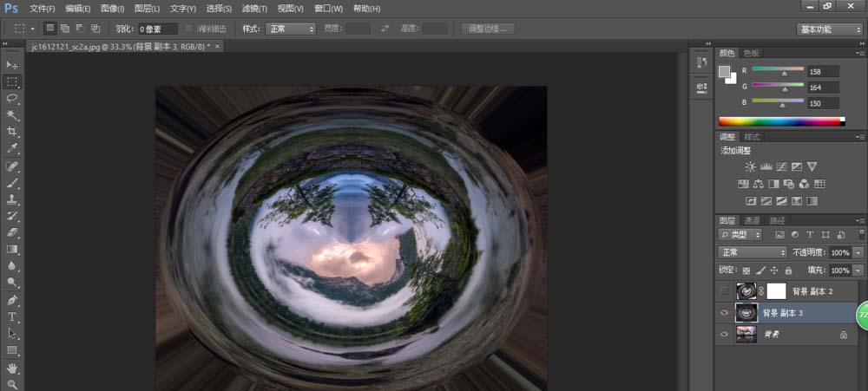Close the jc1612121_sc2a.jpg document tab

click(x=218, y=46)
